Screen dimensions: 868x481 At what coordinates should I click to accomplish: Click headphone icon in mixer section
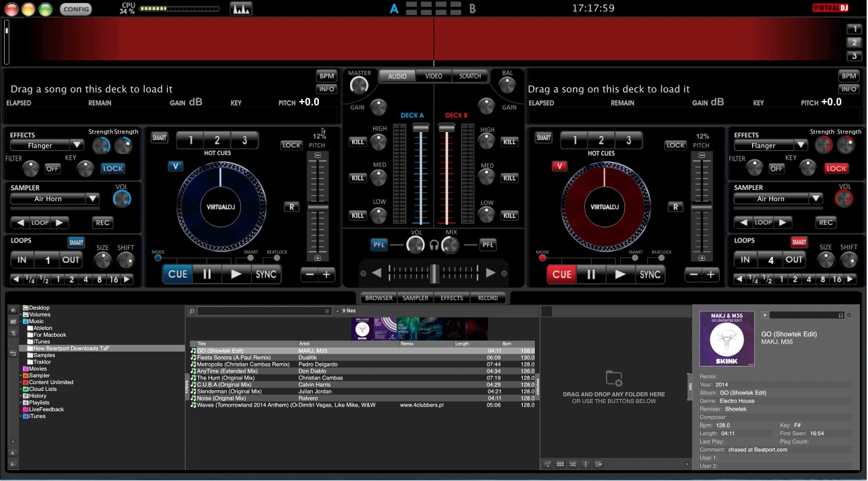(434, 245)
